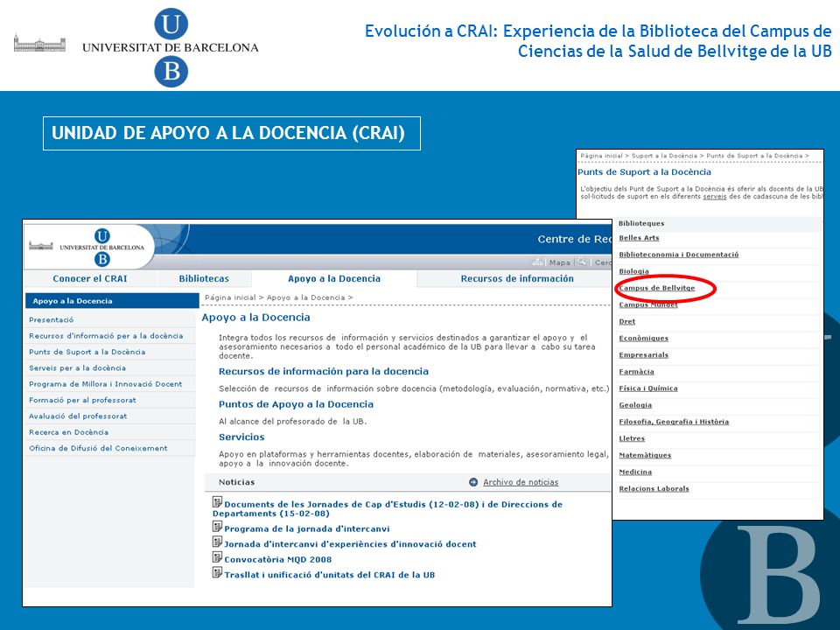Open the Lletres library link
This screenshot has width=840, height=630.
[x=632, y=438]
